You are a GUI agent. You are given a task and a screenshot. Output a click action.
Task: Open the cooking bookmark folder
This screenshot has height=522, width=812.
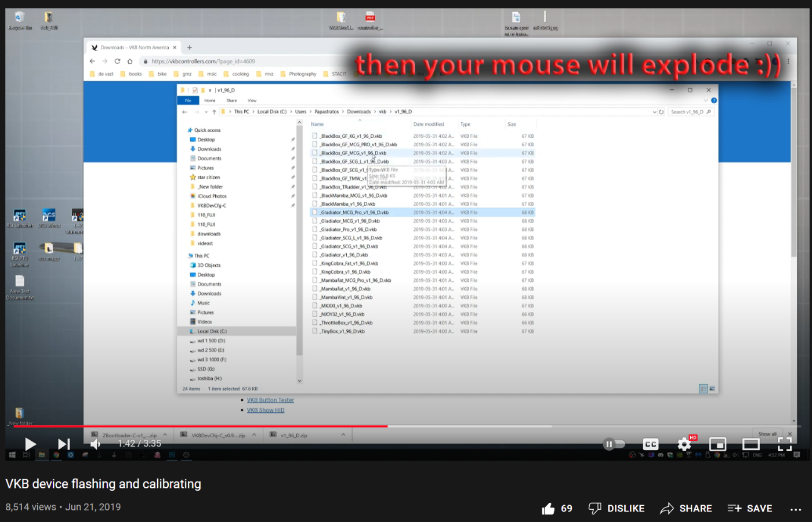click(x=236, y=74)
